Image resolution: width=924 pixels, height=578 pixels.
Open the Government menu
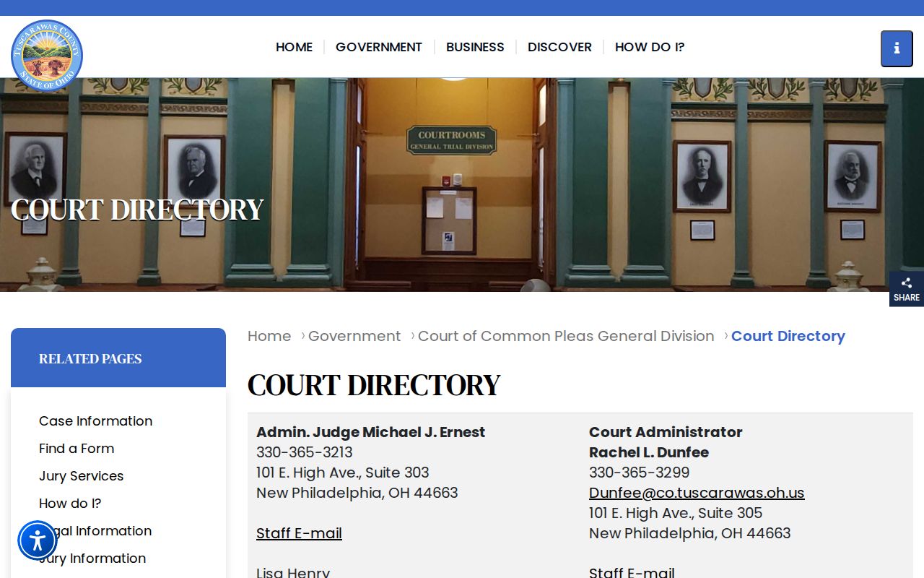coord(379,47)
